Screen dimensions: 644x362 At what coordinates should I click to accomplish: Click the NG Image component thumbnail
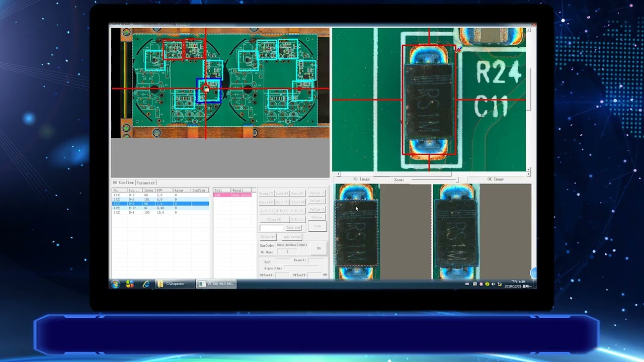coord(357,231)
